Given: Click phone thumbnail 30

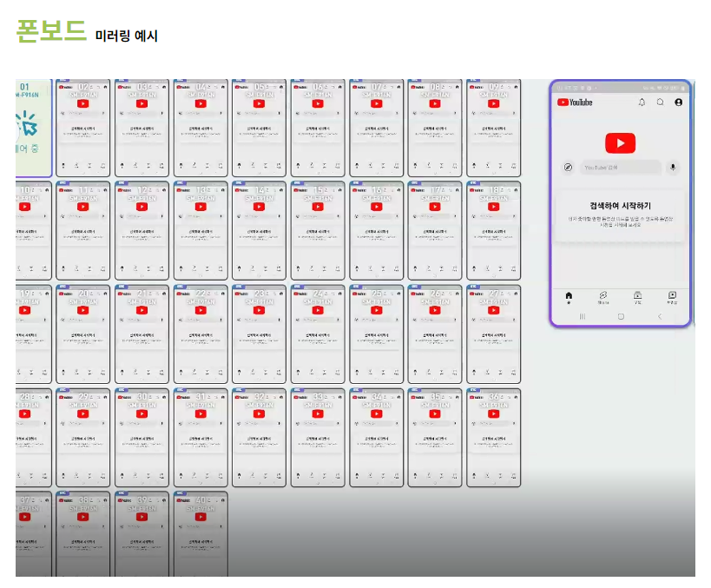Looking at the screenshot, I should [142, 438].
